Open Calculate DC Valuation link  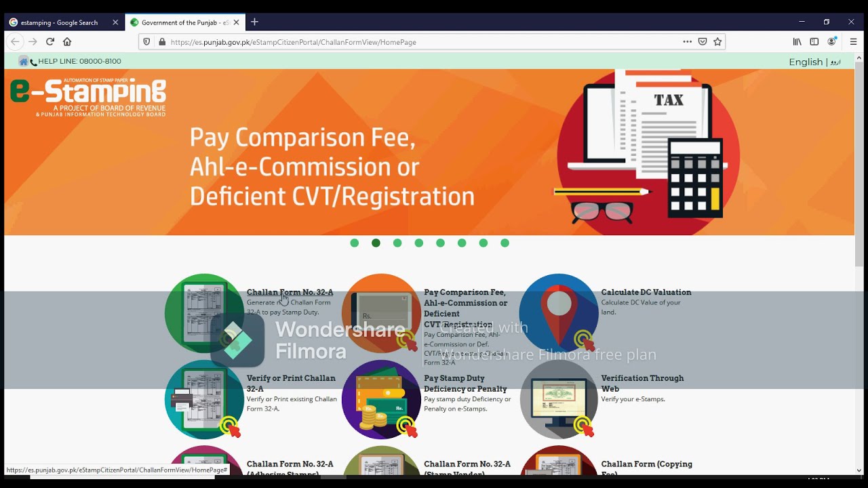coord(646,292)
